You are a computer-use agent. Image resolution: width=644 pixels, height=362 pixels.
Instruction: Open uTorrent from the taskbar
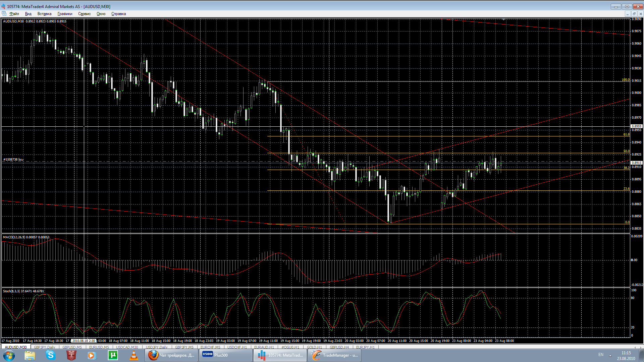[x=113, y=355]
